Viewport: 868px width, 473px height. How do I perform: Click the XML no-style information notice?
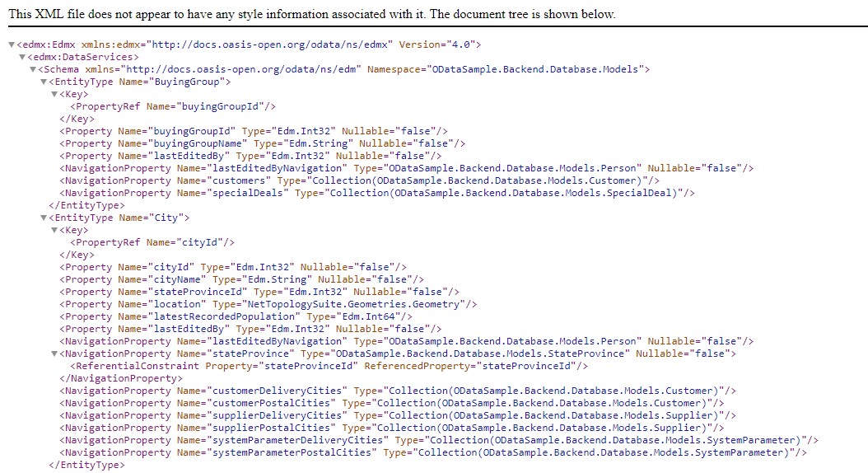point(311,14)
